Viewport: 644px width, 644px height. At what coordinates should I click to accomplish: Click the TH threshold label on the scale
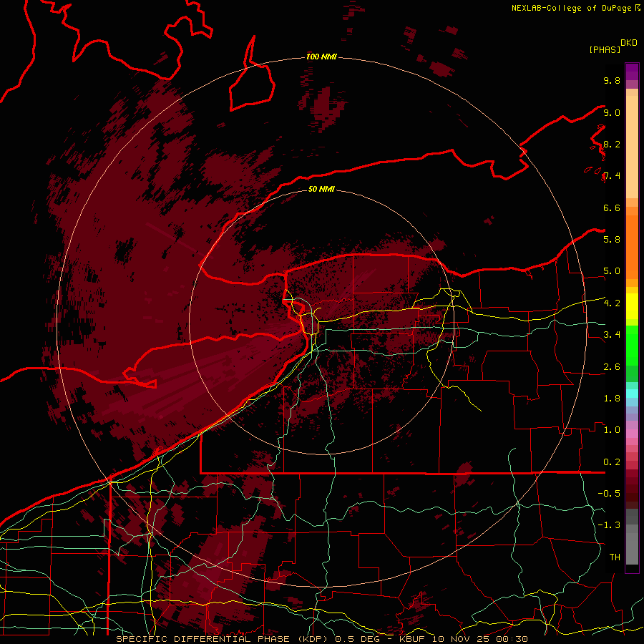pyautogui.click(x=615, y=557)
